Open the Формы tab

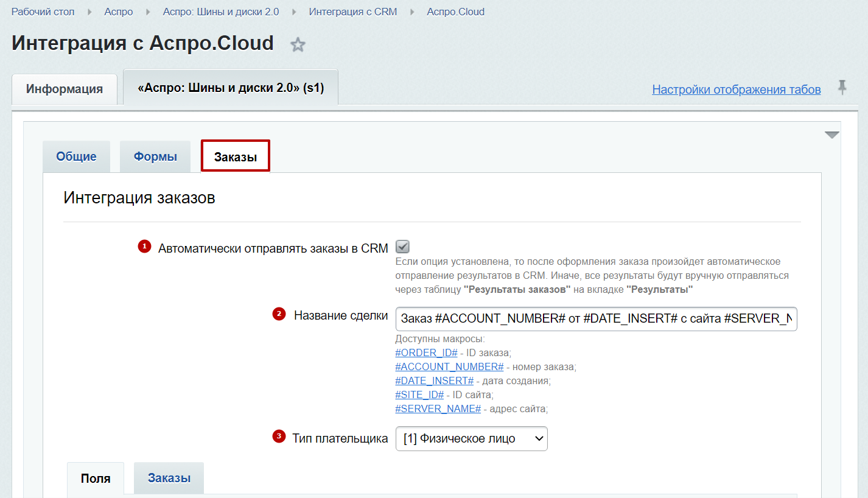point(155,156)
